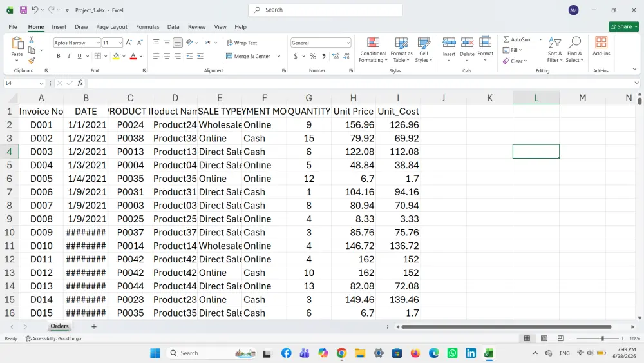Viewport: 644px width, 363px height.
Task: Undo the last action
Action: point(35,10)
